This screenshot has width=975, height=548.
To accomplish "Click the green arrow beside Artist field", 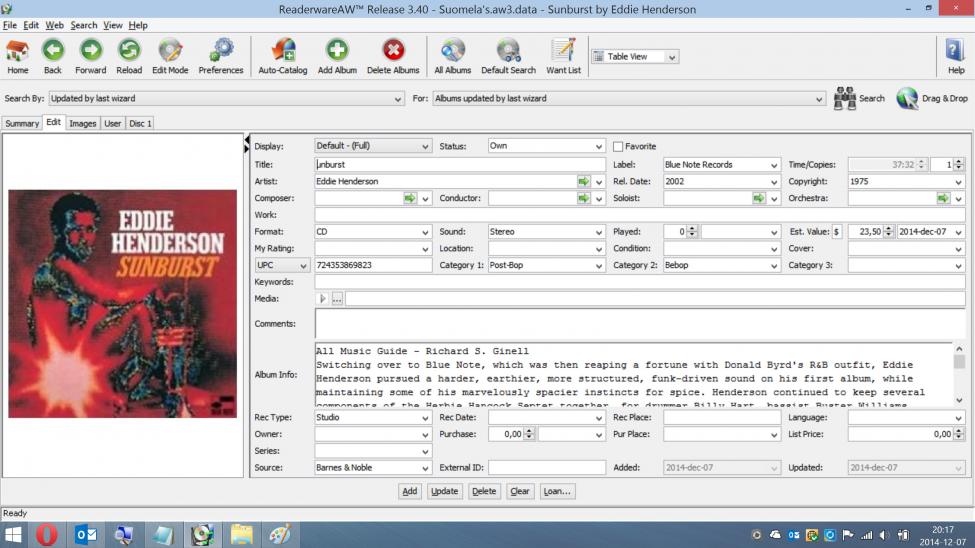I will [583, 182].
